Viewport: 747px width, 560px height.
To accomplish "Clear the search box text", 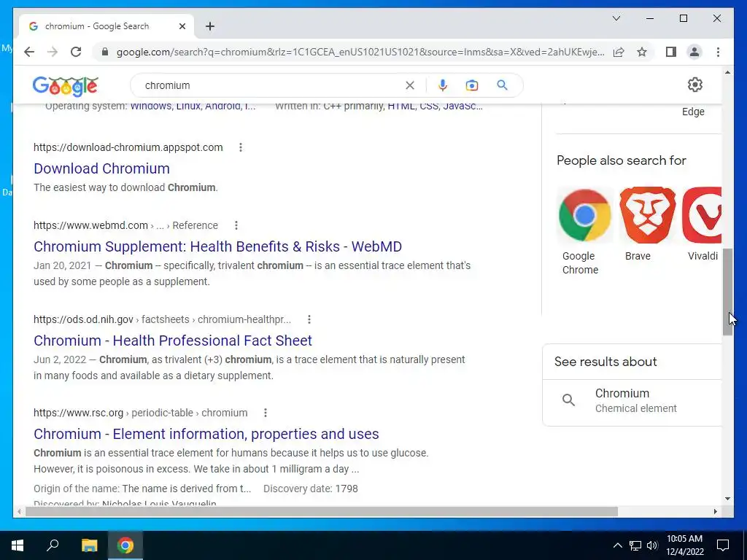I will [410, 85].
